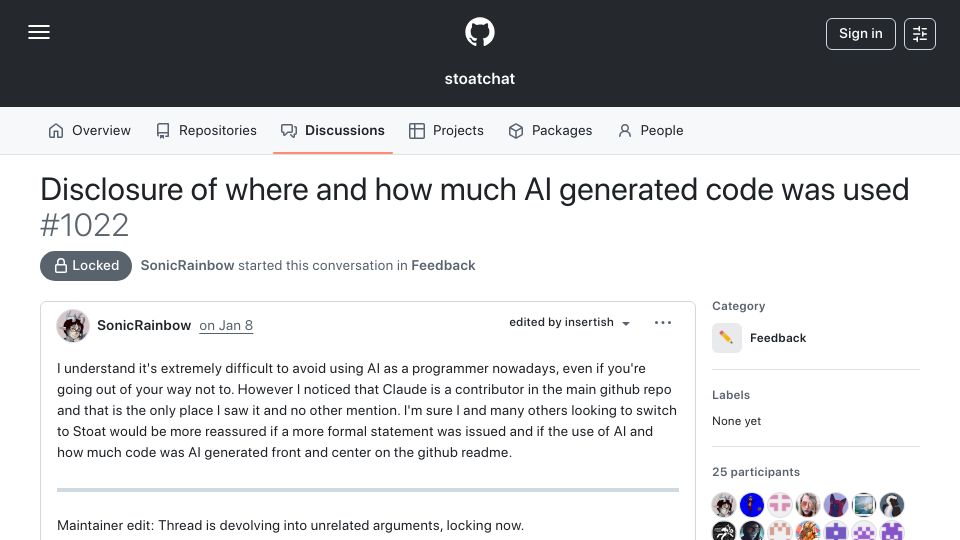Open the stoatchat organization link

(x=479, y=79)
